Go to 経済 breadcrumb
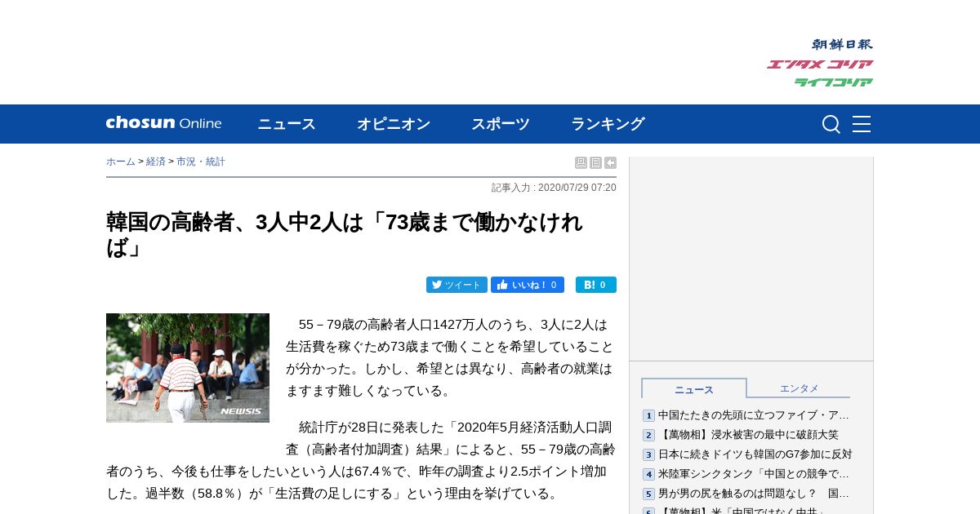The width and height of the screenshot is (980, 514). point(156,162)
